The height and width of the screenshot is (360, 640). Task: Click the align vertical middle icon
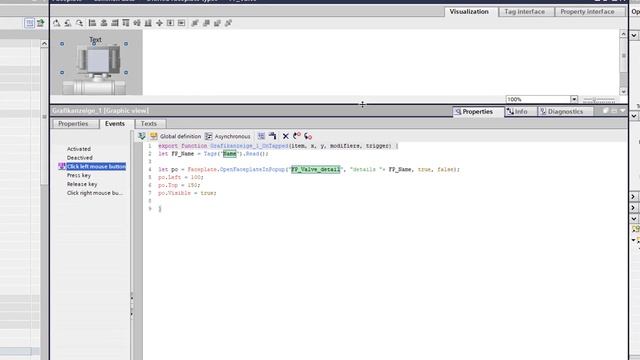[137, 23]
